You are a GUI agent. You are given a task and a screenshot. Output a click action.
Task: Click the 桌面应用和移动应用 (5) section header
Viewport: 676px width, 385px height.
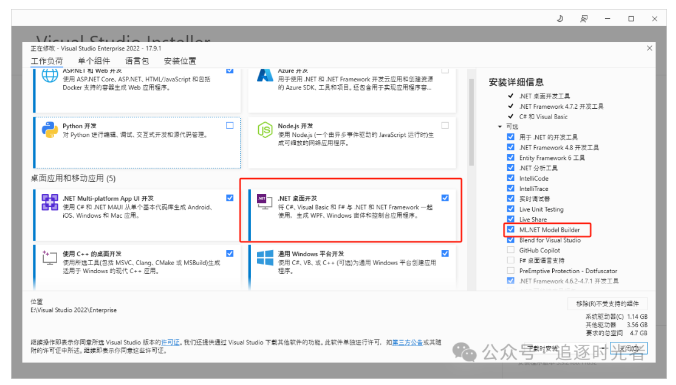click(73, 178)
